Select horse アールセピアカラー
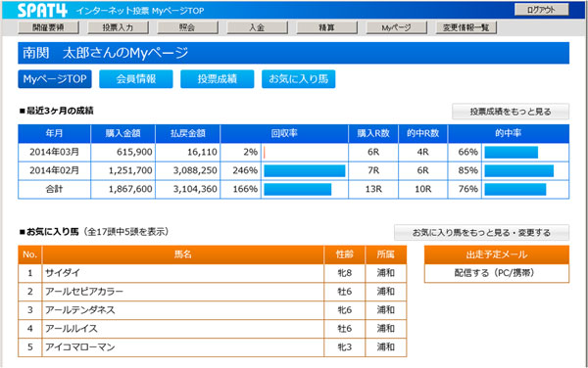 click(84, 292)
